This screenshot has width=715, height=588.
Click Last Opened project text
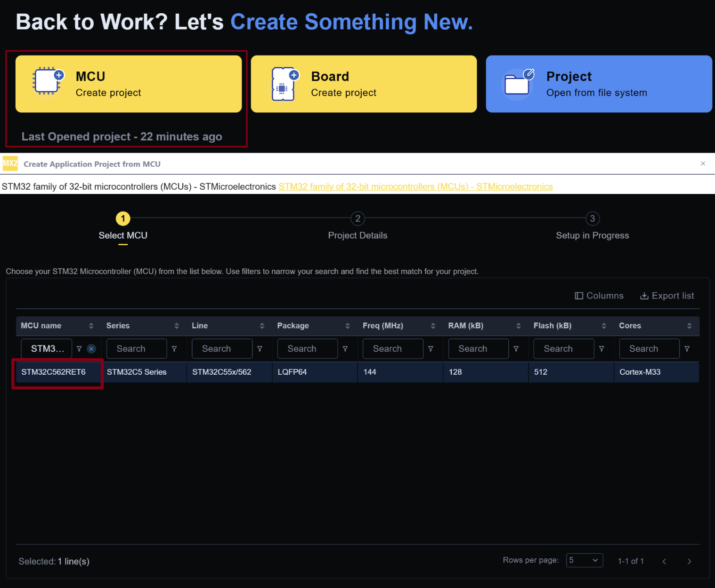click(x=122, y=137)
